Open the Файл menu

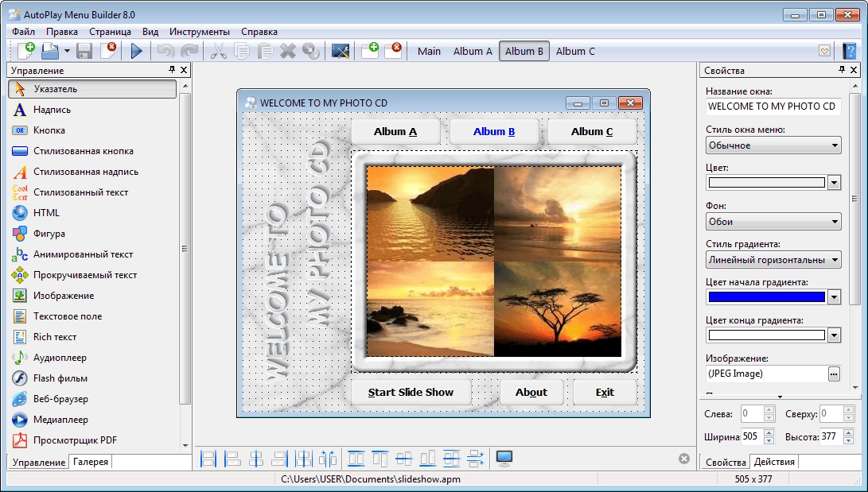(23, 32)
